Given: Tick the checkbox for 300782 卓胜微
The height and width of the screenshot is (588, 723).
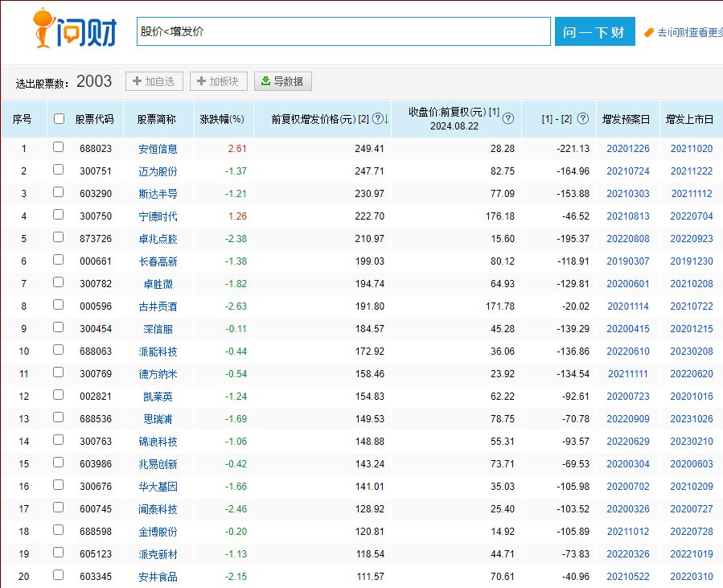Looking at the screenshot, I should (58, 282).
